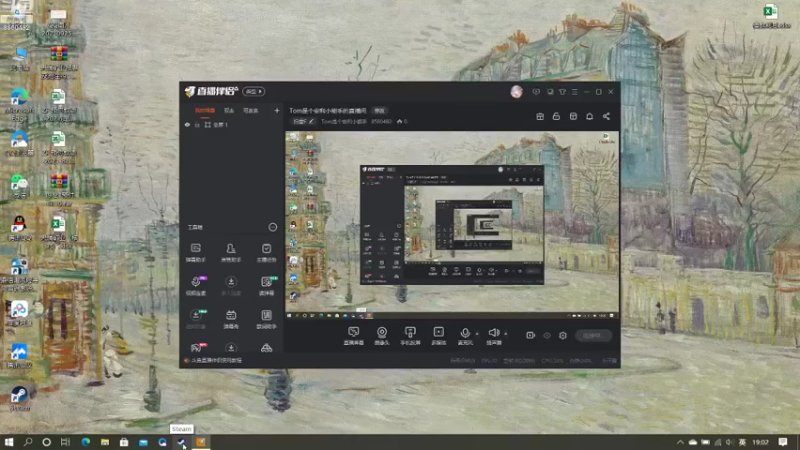Viewport: 800px width, 450px height.
Task: Click the live preview thumbnail area
Action: [x=452, y=225]
